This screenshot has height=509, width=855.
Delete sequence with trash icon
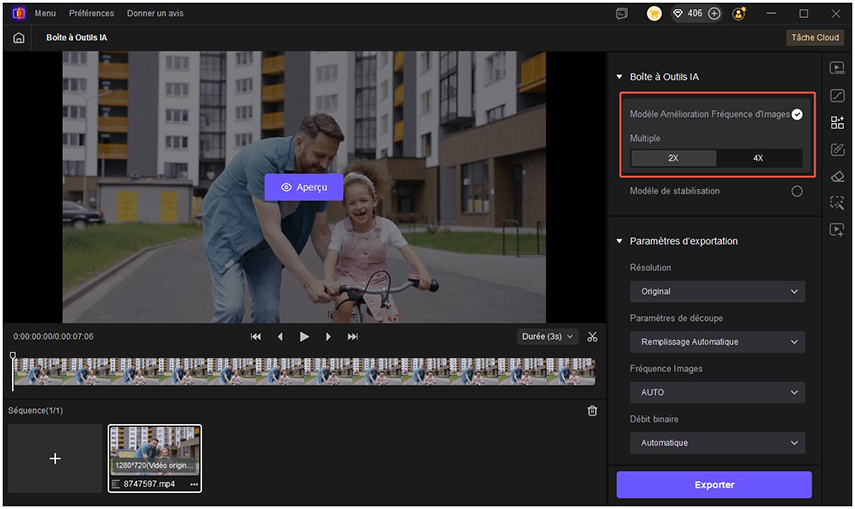coord(592,411)
